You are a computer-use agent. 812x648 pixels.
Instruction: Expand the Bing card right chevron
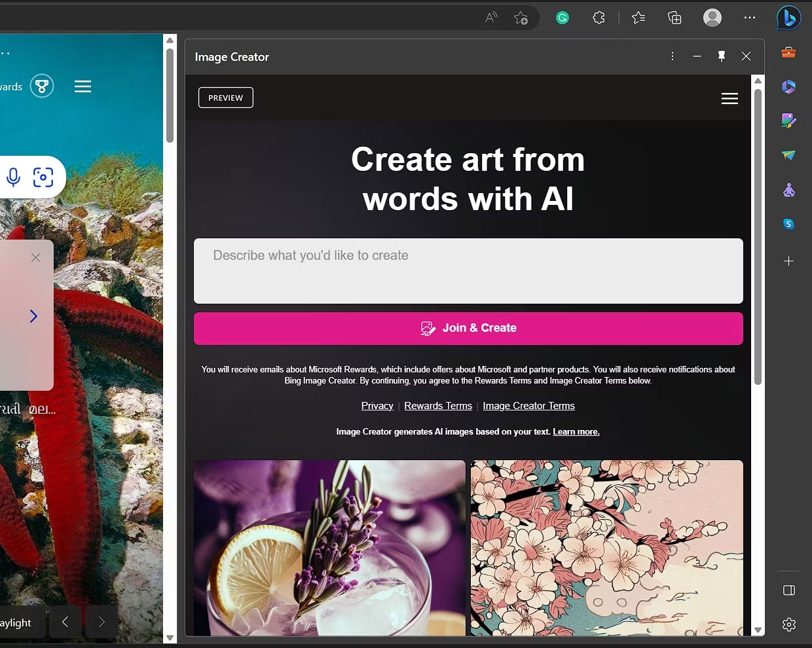33,316
